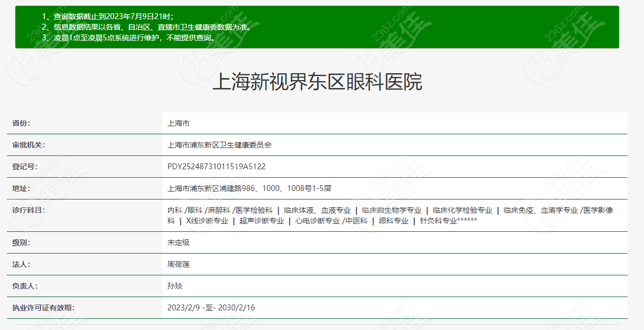This screenshot has width=644, height=330.
Task: Select the 级别 label
Action: point(21,242)
